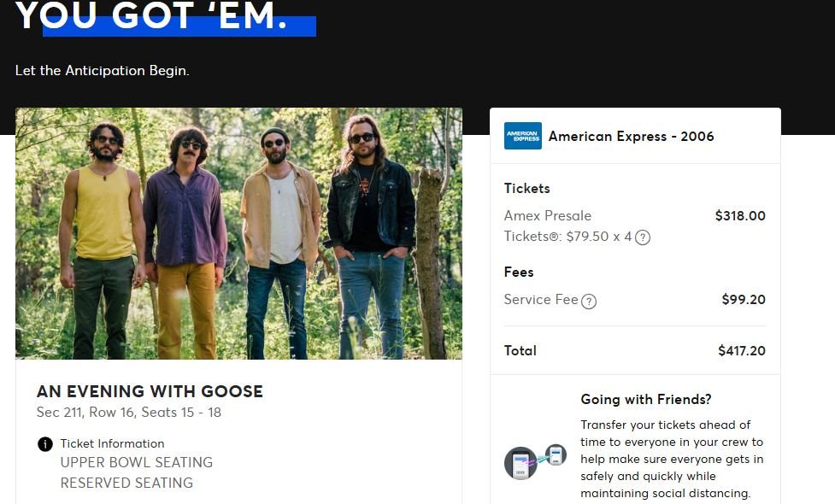Image resolution: width=835 pixels, height=504 pixels.
Task: Select the An Evening With Goose title
Action: (150, 391)
